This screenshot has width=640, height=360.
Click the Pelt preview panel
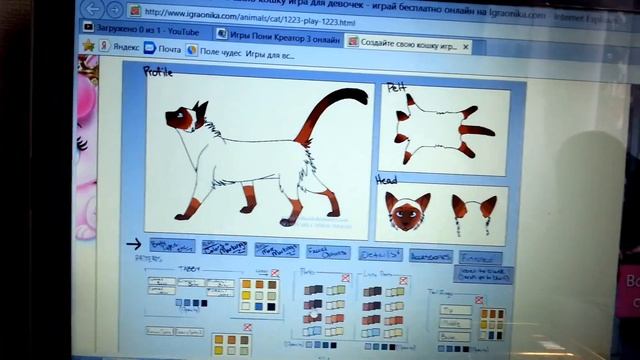click(x=443, y=130)
